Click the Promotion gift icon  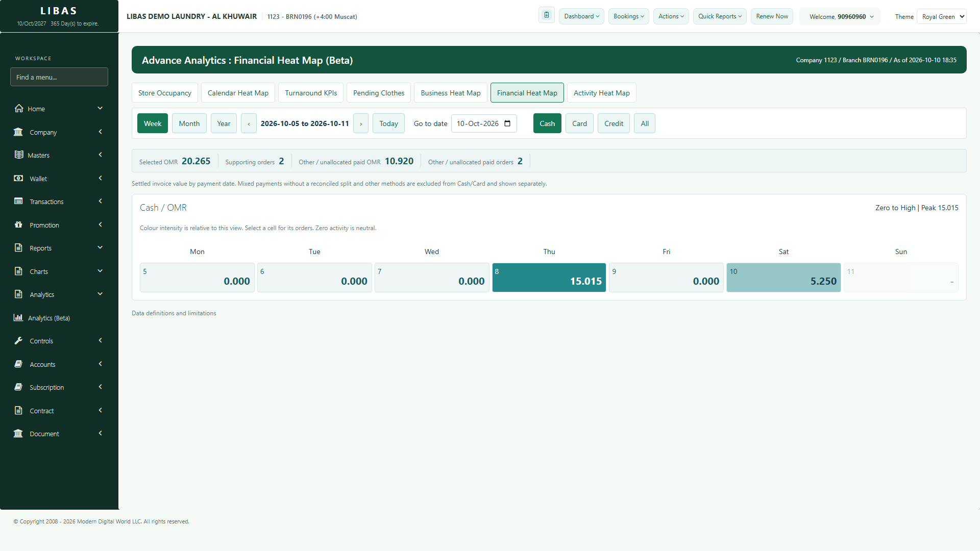(18, 224)
